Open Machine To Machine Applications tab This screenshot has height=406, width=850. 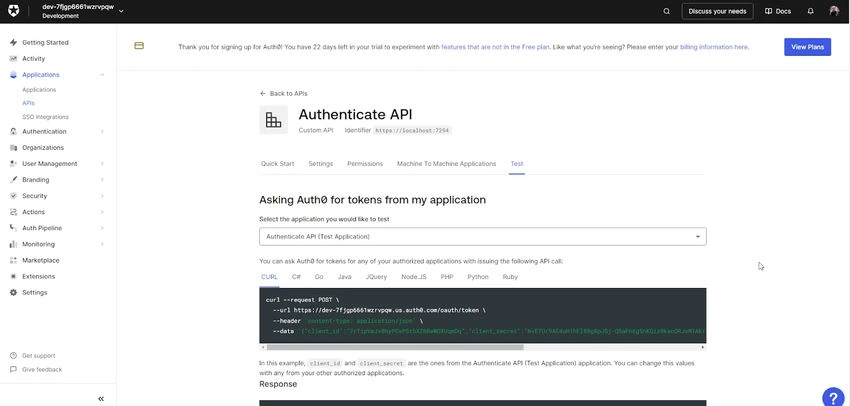pos(446,164)
